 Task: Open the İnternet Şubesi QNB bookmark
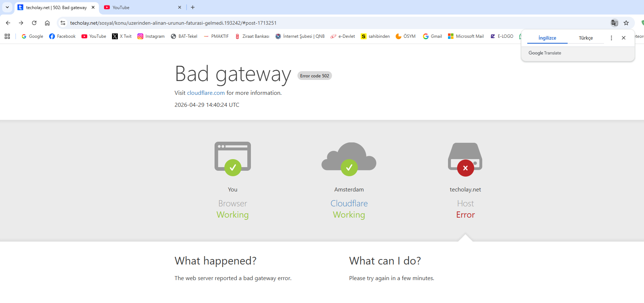[x=300, y=36]
